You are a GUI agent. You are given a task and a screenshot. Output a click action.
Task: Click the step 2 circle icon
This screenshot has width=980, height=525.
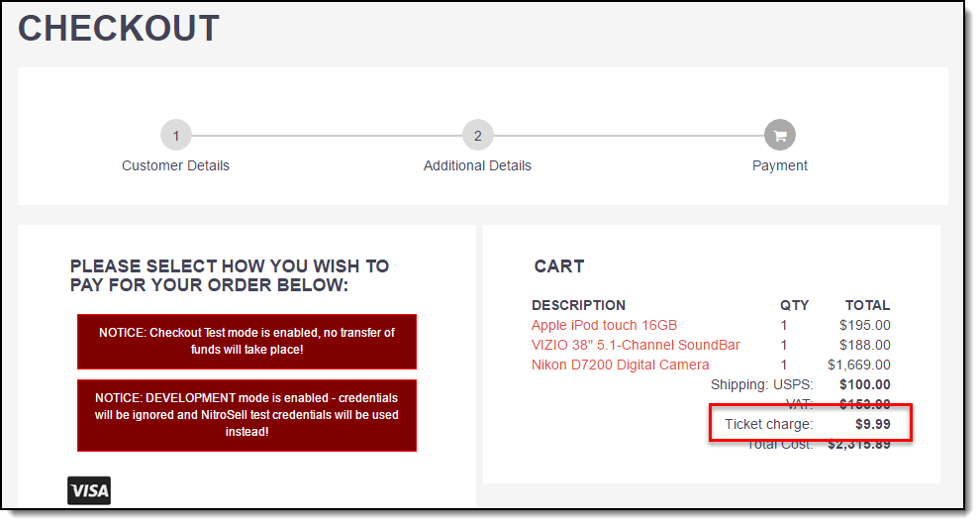[x=477, y=135]
